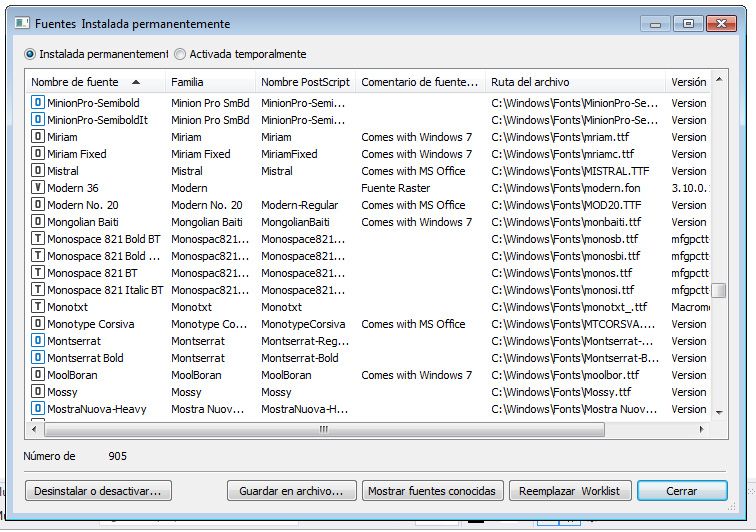Click the font type icon for Monotxt

click(x=38, y=307)
